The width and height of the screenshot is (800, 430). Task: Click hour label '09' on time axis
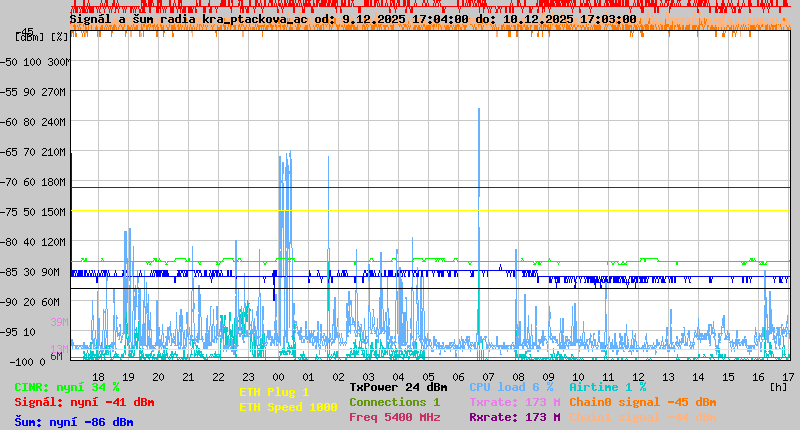(548, 377)
